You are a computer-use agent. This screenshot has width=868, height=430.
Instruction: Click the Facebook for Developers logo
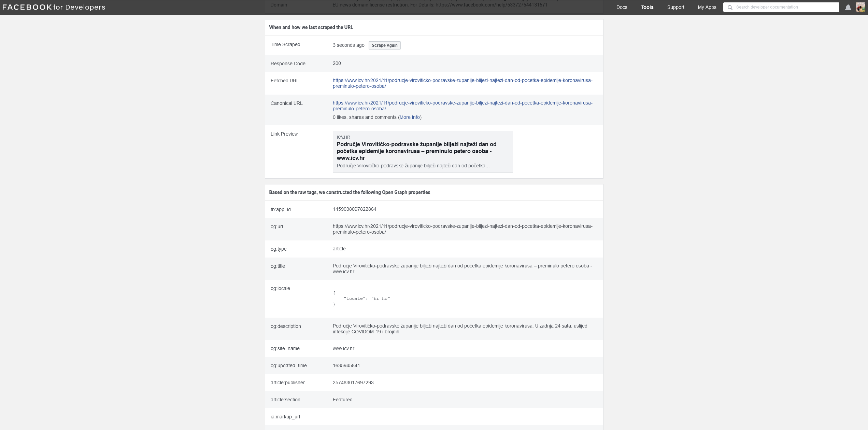(x=54, y=7)
